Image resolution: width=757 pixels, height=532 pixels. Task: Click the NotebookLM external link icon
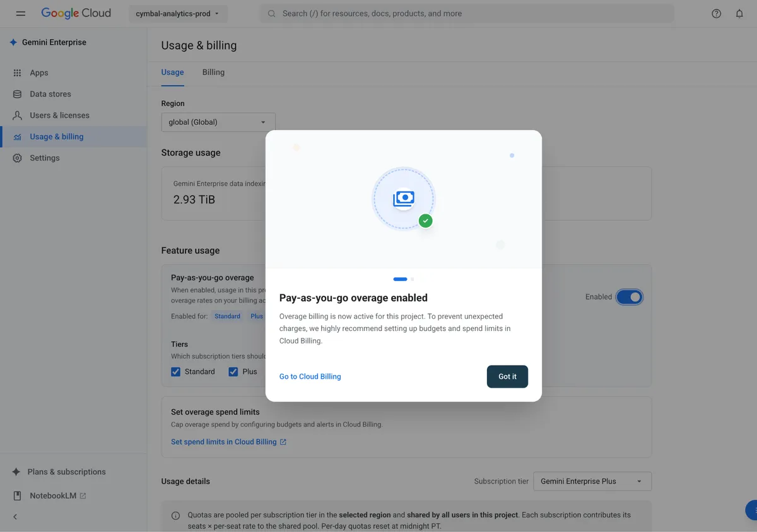point(83,495)
